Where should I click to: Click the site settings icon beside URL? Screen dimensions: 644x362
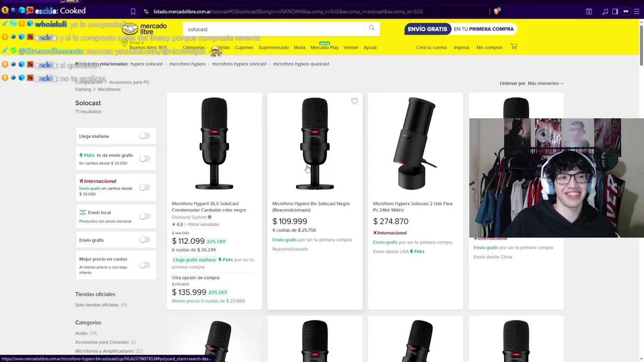click(146, 11)
